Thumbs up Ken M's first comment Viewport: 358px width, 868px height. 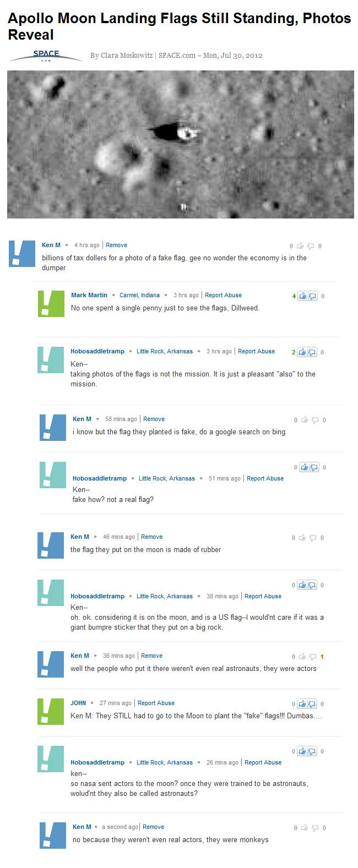(x=299, y=246)
